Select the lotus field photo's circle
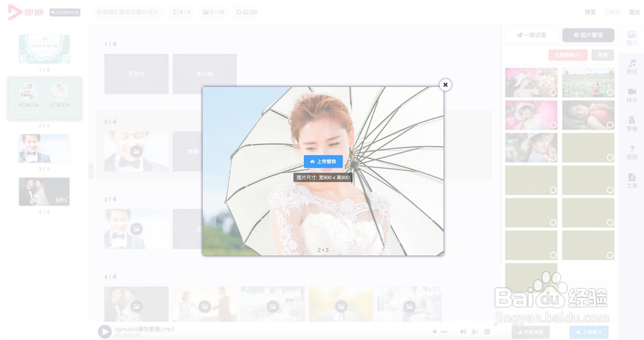Viewport: 644px width, 340px height. (610, 92)
